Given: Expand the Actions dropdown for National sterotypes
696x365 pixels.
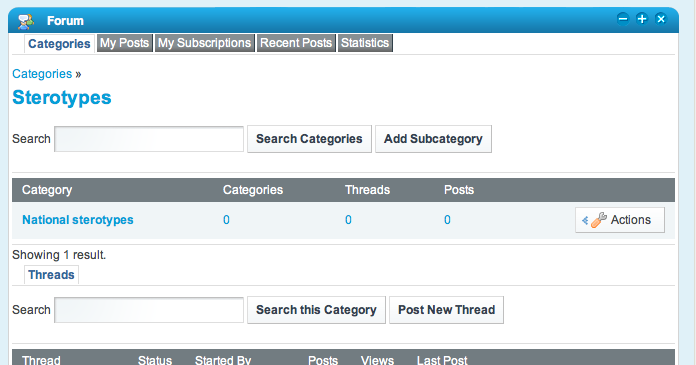Looking at the screenshot, I should click(620, 220).
